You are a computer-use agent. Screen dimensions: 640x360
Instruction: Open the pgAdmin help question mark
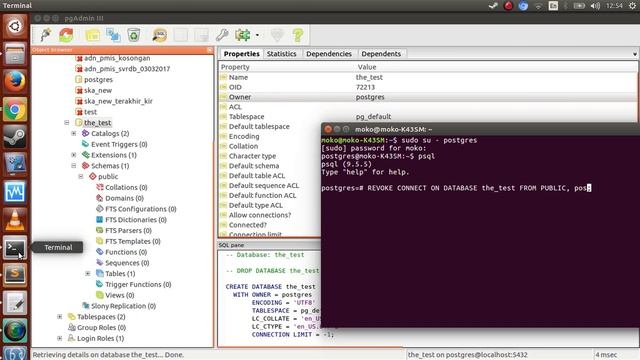(x=298, y=35)
